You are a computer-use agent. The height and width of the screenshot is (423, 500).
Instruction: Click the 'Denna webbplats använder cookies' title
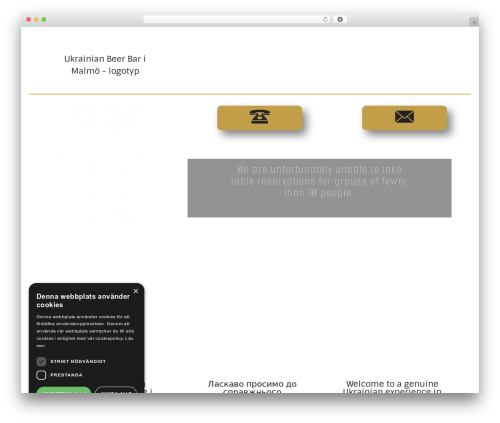[83, 300]
